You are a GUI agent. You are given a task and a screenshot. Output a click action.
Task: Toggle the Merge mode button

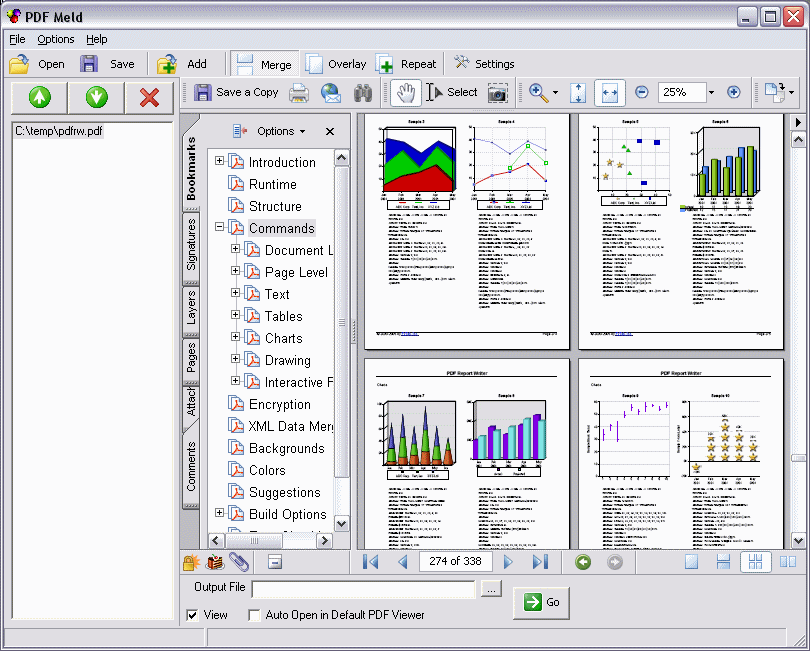coord(263,64)
